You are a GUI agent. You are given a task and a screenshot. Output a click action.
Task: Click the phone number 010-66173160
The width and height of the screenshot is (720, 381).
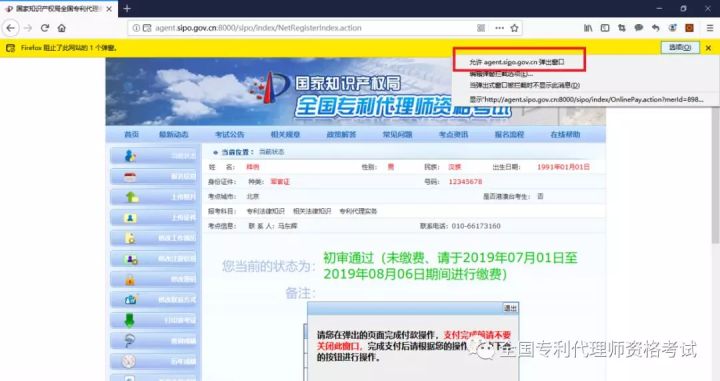[476, 226]
